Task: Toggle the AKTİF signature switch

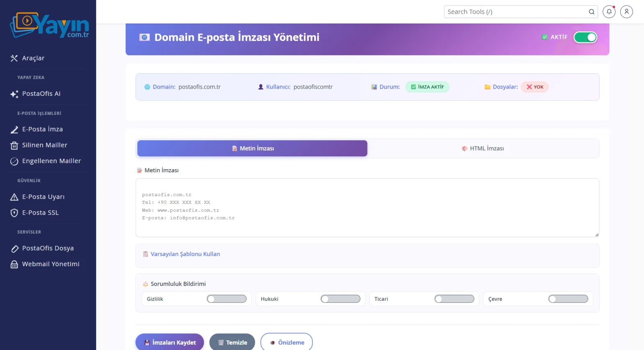Action: point(585,37)
